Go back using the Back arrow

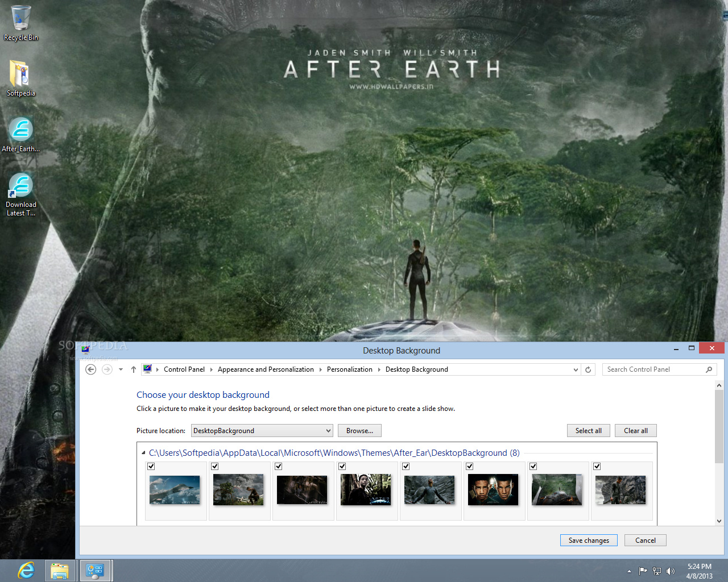[x=90, y=369]
